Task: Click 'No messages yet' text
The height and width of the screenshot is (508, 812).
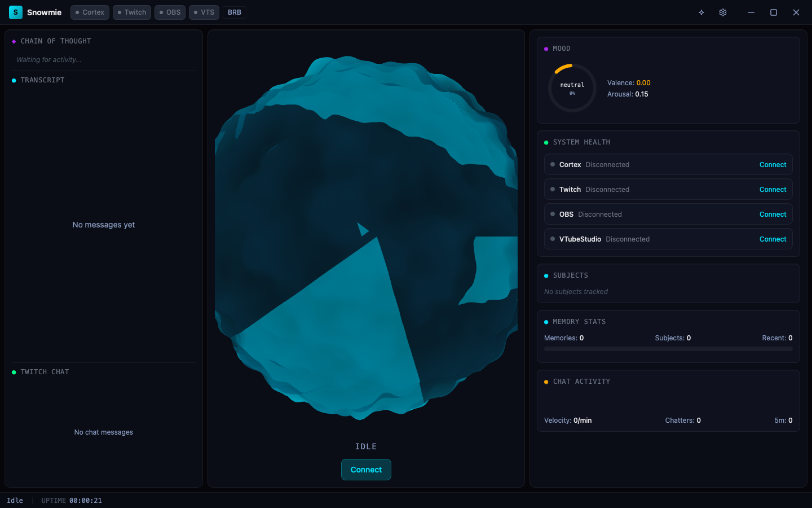Action: [x=104, y=225]
